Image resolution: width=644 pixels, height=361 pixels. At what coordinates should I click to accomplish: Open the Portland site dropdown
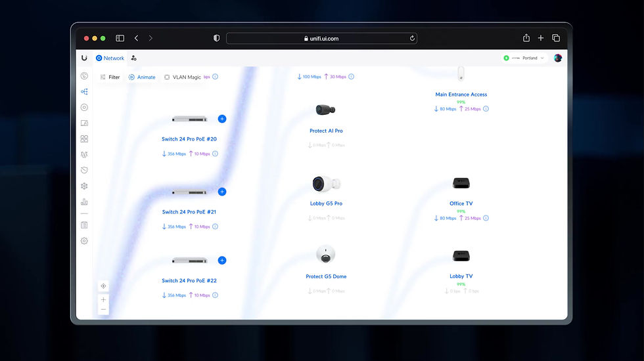click(524, 58)
